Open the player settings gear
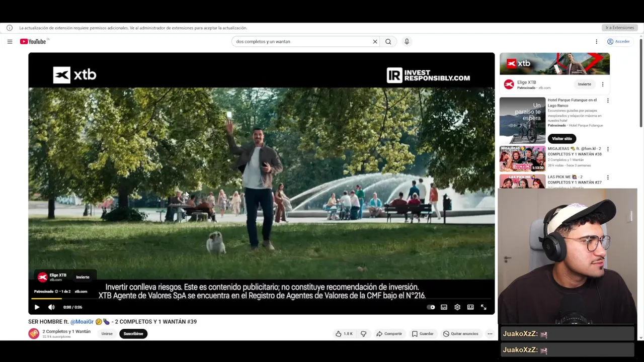644x362 pixels. tap(457, 307)
